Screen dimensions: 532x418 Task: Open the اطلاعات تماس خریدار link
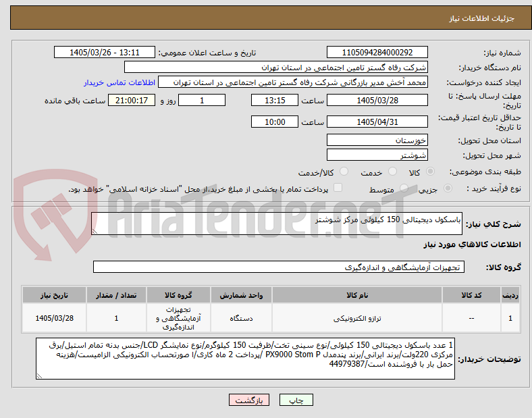click(119, 82)
